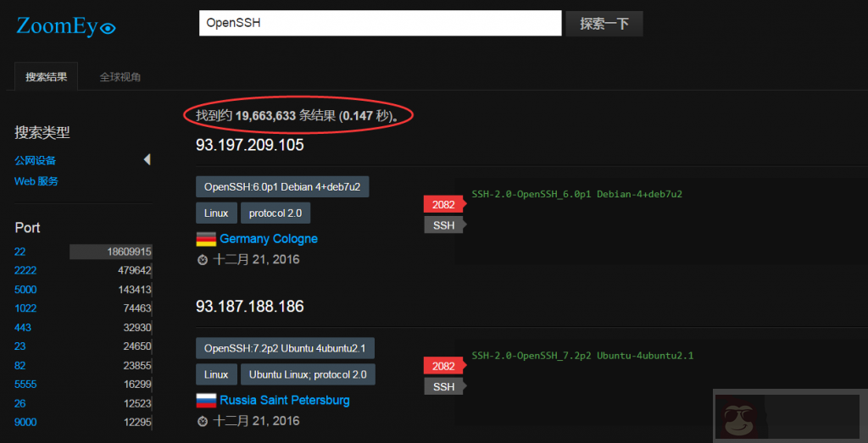Filter by port 5000

click(x=25, y=289)
